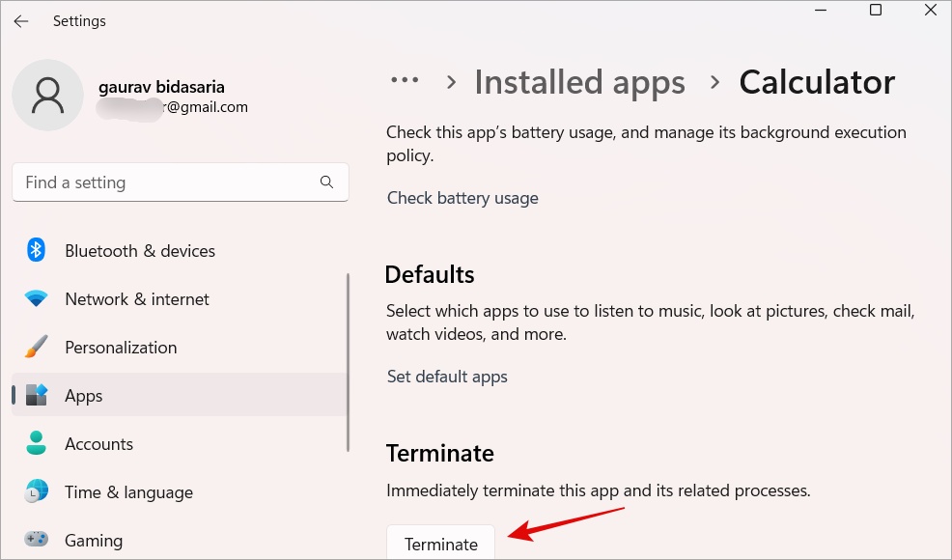
Task: Click the Personalization paintbrush icon
Action: point(37,348)
